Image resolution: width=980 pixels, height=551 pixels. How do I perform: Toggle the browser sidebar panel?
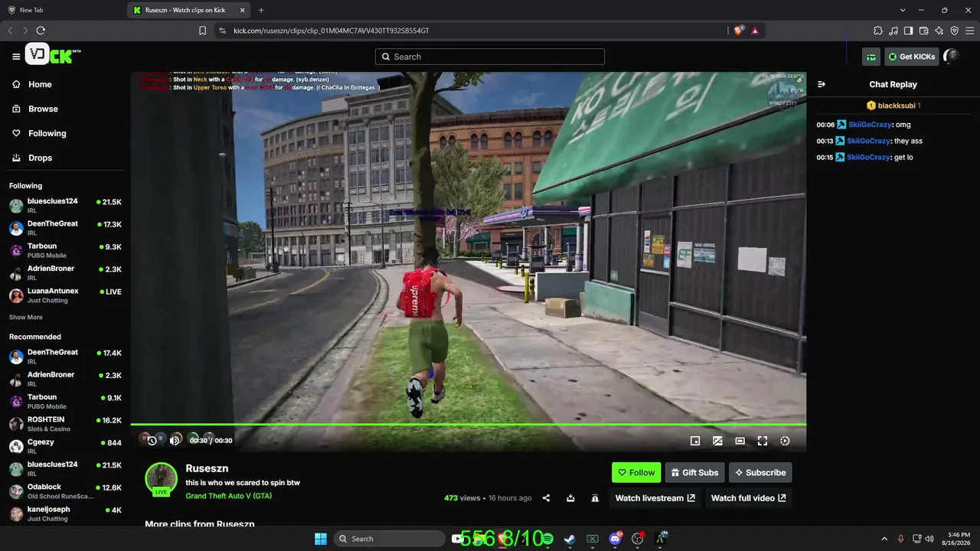[908, 31]
